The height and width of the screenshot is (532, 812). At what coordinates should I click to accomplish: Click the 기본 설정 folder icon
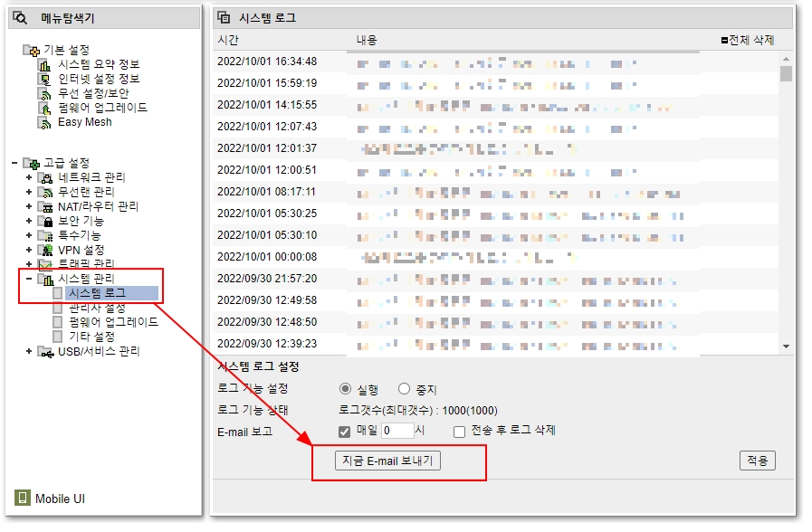[32, 50]
